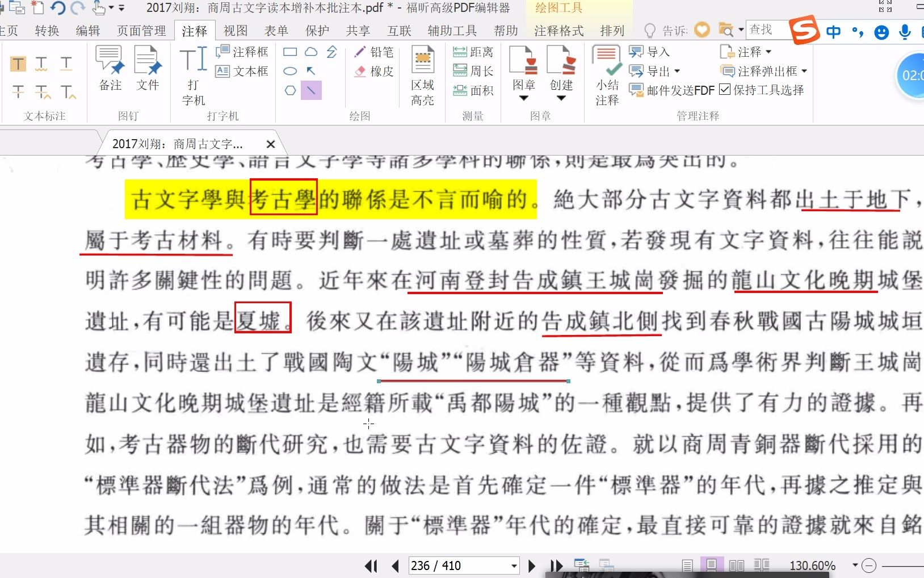The width and height of the screenshot is (924, 578).
Task: Select the insert text caret tool
Action: click(68, 91)
